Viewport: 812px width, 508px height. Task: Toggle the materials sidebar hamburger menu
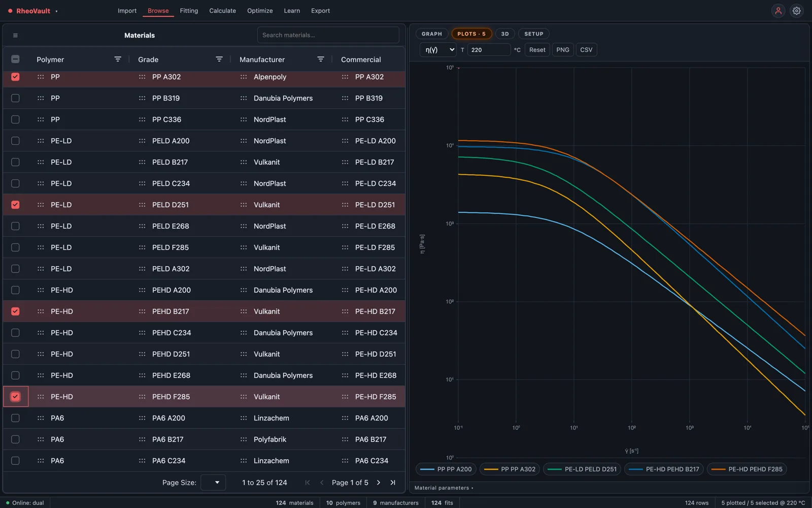(15, 36)
